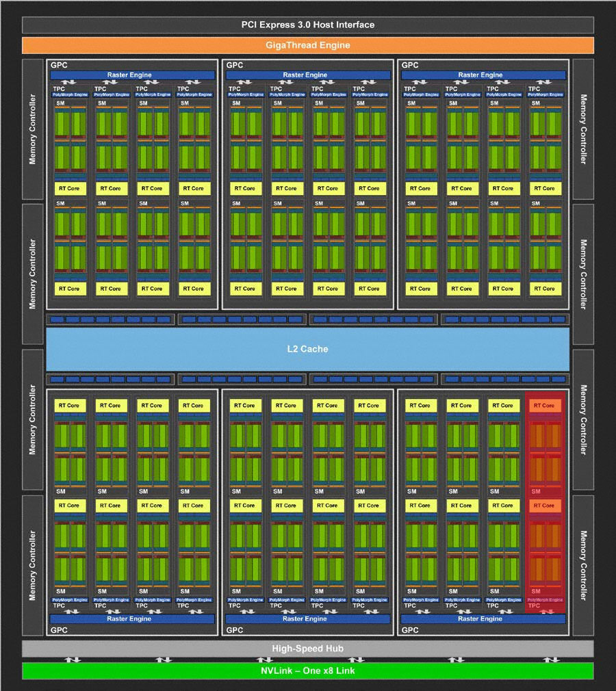Image resolution: width=616 pixels, height=691 pixels.
Task: Click the upper SM label in the red-highlighted TPC
Action: pos(536,491)
